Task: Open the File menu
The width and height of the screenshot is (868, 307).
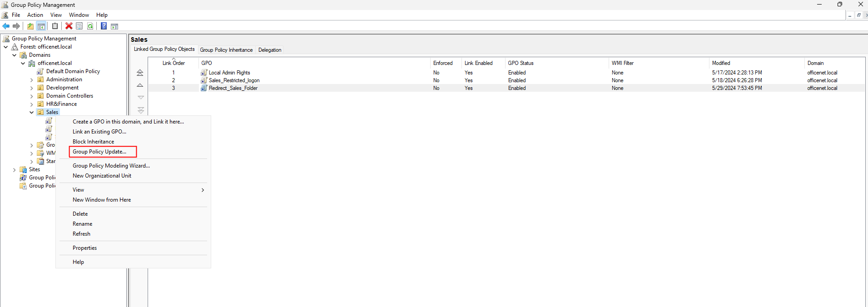Action: click(16, 15)
